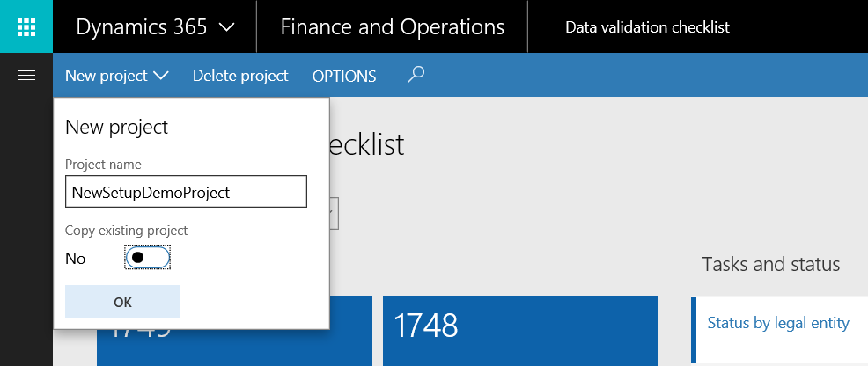Viewport: 868px width, 366px height.
Task: Click Data validation checklist in header
Action: pyautogui.click(x=647, y=27)
